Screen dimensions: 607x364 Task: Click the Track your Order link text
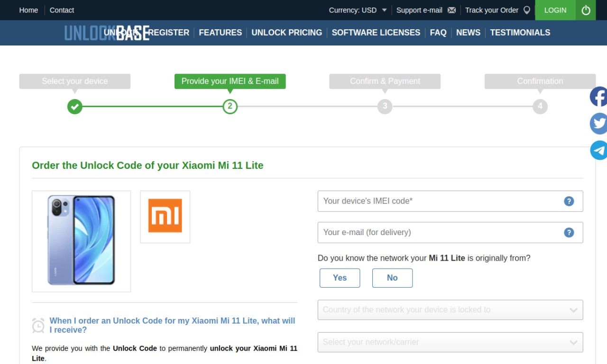492,10
